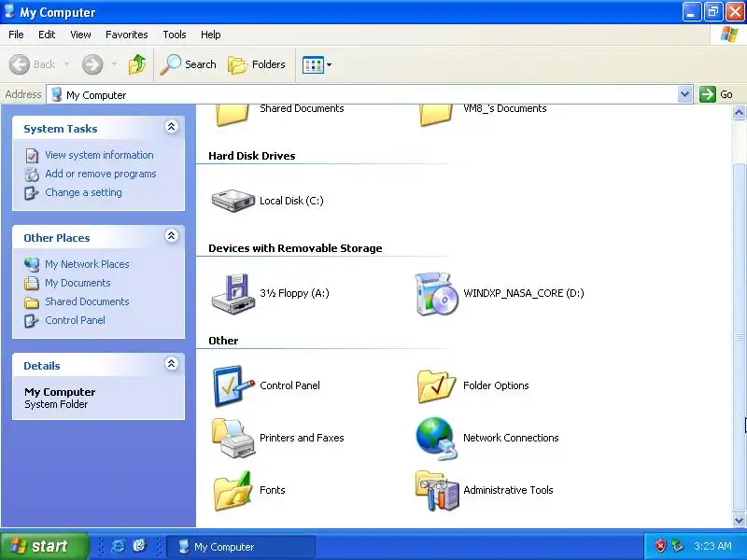Image resolution: width=747 pixels, height=560 pixels.
Task: Click the Up folder toolbar icon
Action: click(137, 64)
